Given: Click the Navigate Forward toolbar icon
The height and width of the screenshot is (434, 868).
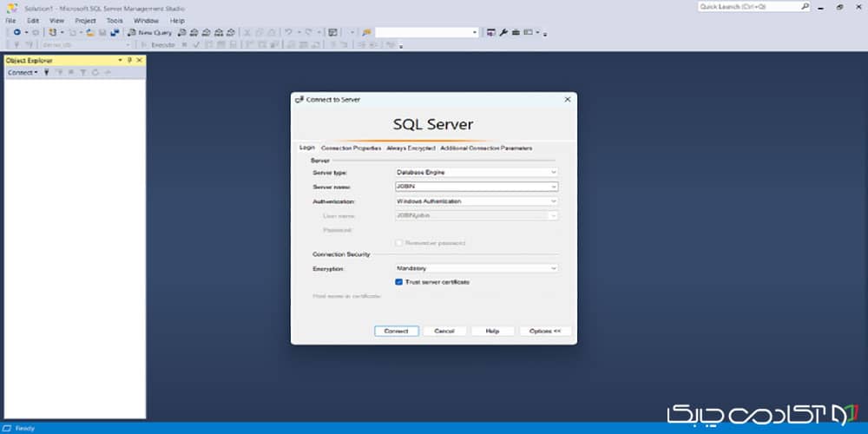Looking at the screenshot, I should [x=36, y=32].
